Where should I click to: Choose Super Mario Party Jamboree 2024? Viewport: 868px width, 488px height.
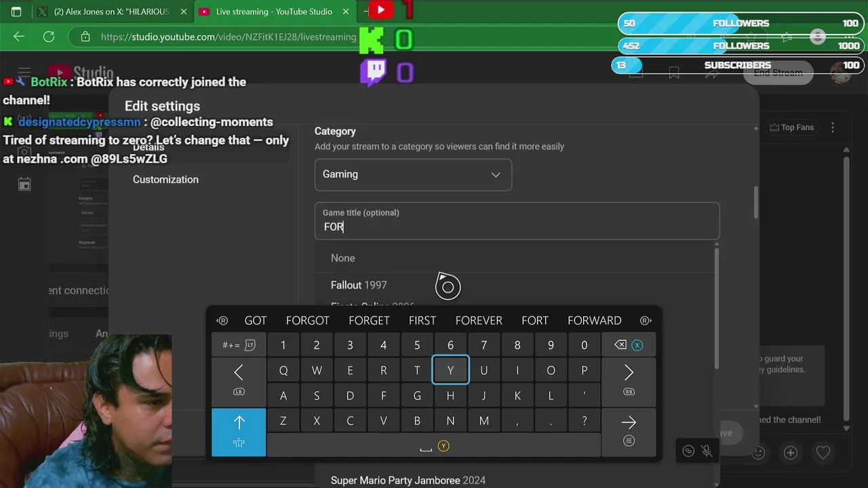click(x=408, y=480)
